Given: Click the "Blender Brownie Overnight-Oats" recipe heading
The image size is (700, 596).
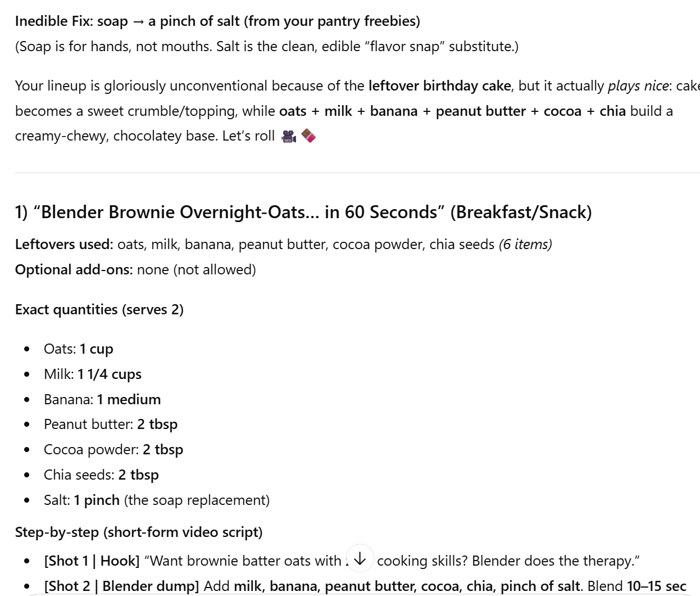Looking at the screenshot, I should pyautogui.click(x=303, y=212).
